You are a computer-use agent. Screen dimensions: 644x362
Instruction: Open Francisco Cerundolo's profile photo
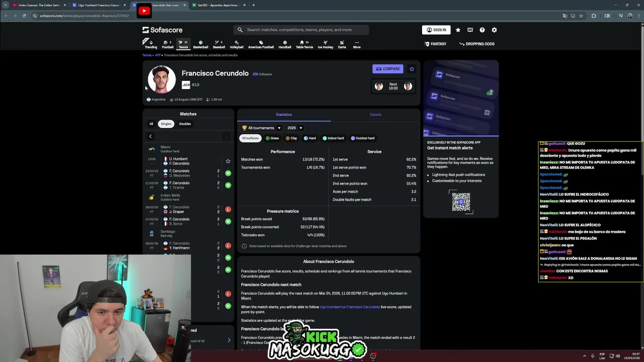tap(162, 79)
